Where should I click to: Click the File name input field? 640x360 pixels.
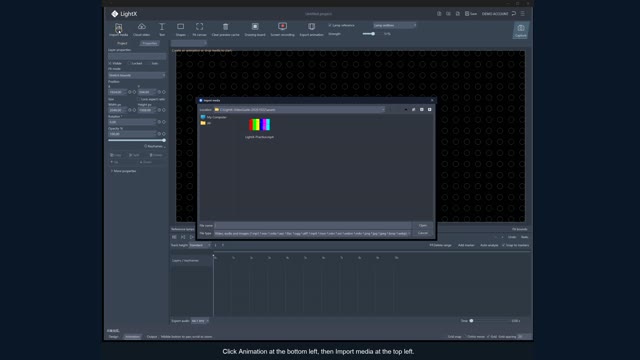pos(313,225)
